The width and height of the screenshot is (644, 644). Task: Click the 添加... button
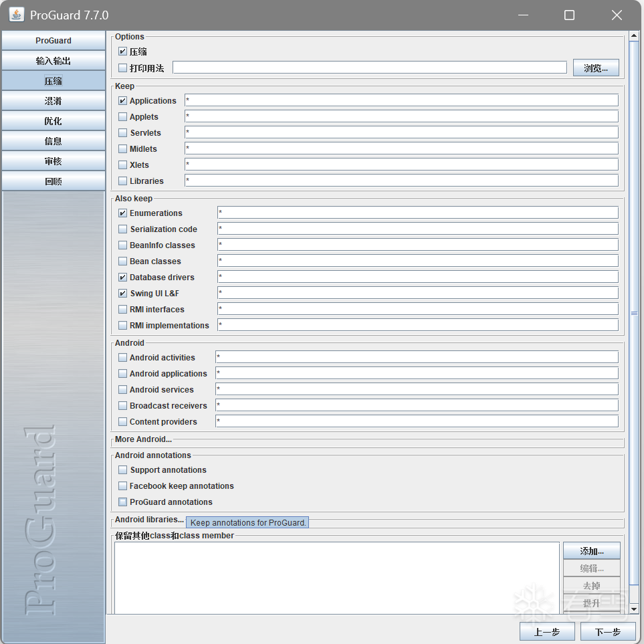point(592,551)
